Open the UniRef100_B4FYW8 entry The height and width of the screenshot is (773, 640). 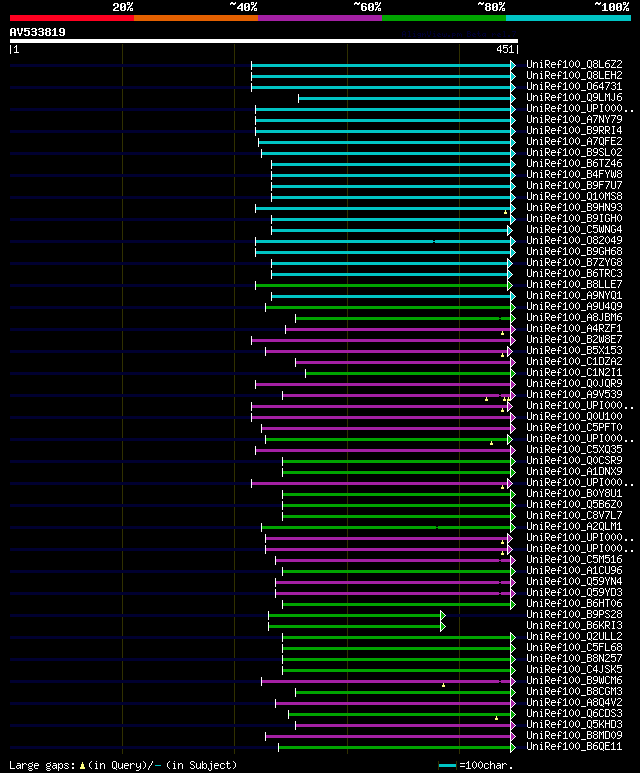[574, 175]
